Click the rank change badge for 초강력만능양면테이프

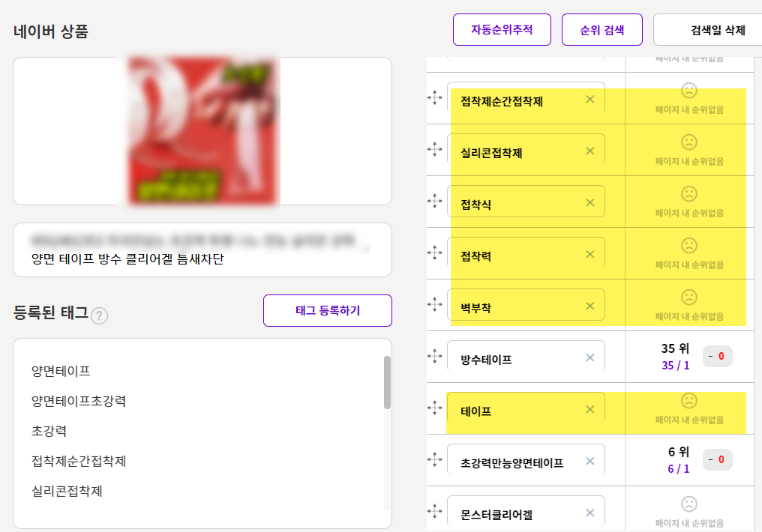[717, 459]
